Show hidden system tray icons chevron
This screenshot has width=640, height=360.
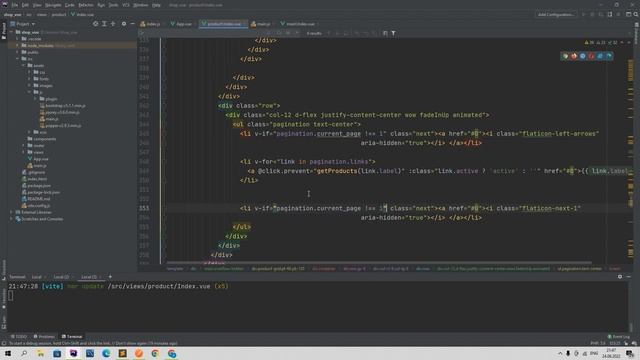(560, 353)
